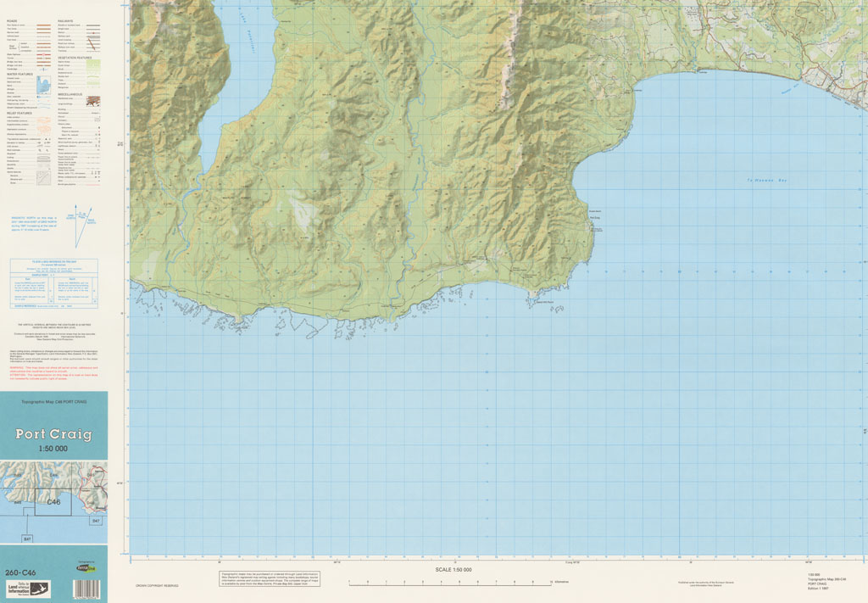Click the magnetic north arrow diagram
This screenshot has height=603, width=868.
(83, 226)
